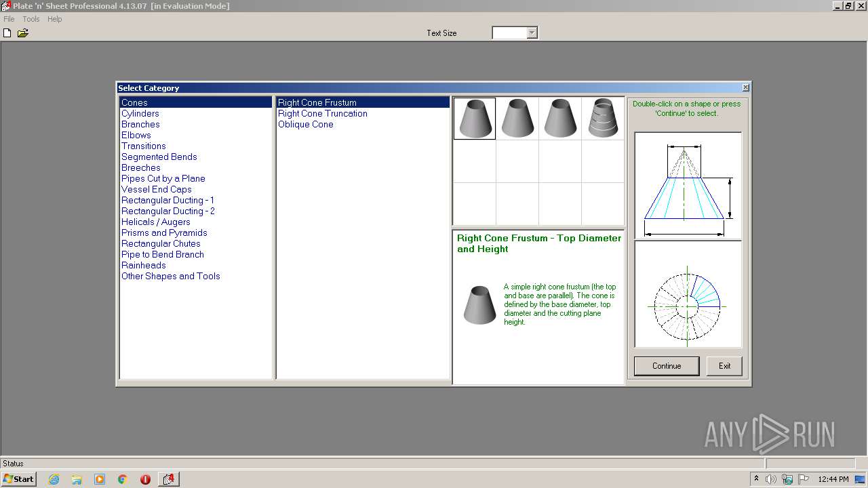Open the Help menu
Viewport: 868px width, 488px height.
(55, 19)
